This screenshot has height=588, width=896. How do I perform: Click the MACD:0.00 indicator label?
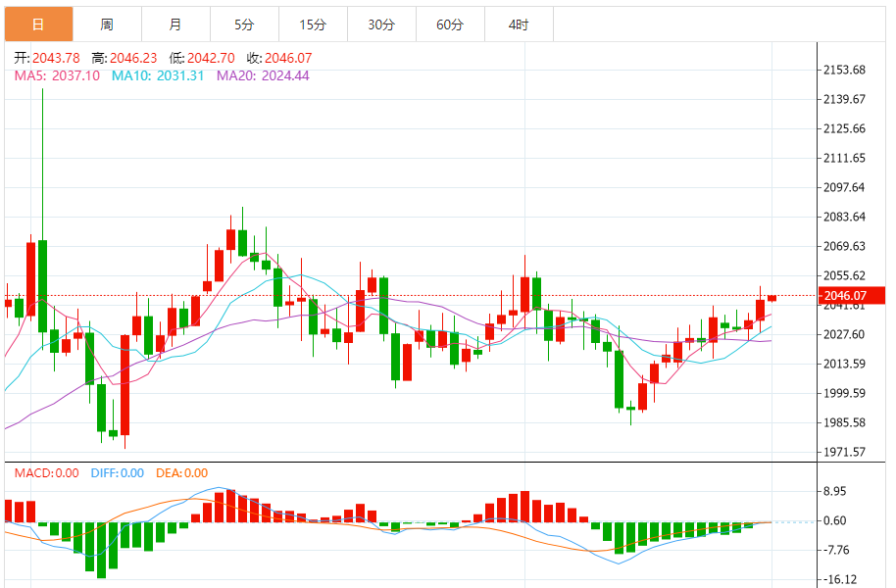click(x=47, y=473)
